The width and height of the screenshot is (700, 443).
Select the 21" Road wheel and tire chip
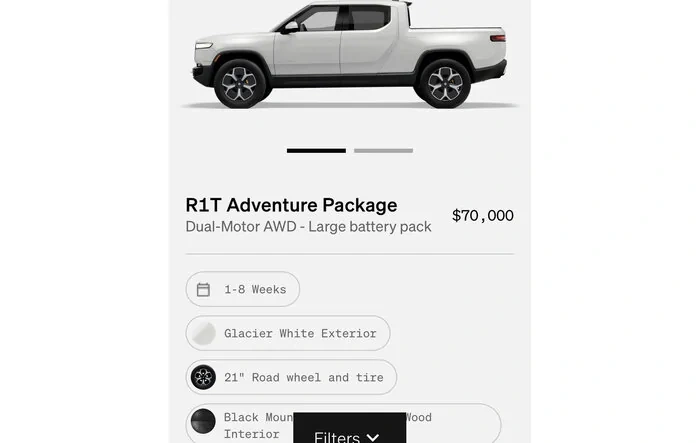tap(291, 377)
